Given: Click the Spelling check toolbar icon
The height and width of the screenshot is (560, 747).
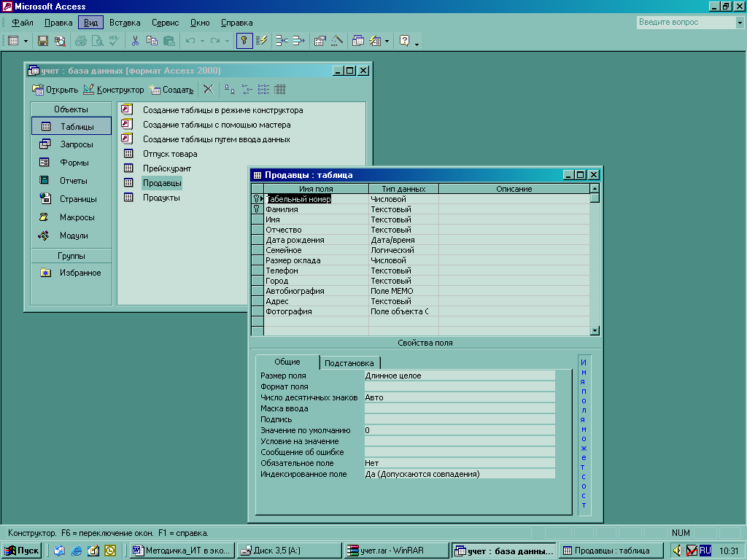Looking at the screenshot, I should tap(114, 41).
